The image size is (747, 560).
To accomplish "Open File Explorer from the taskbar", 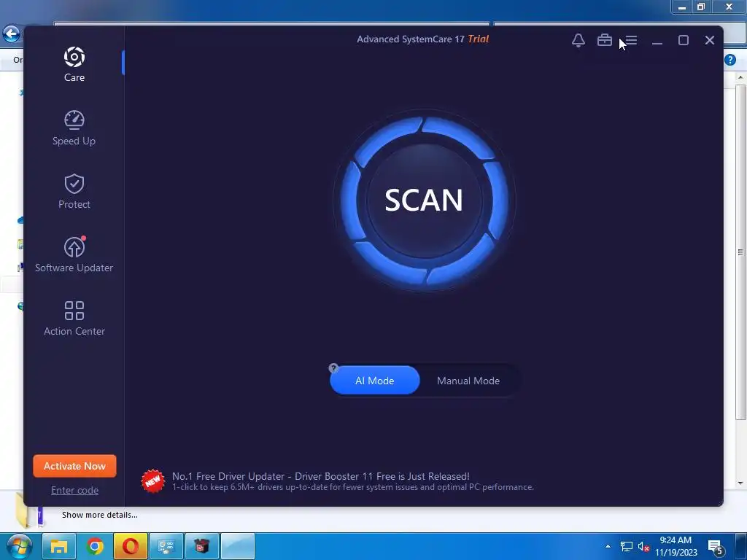I will coord(59,546).
